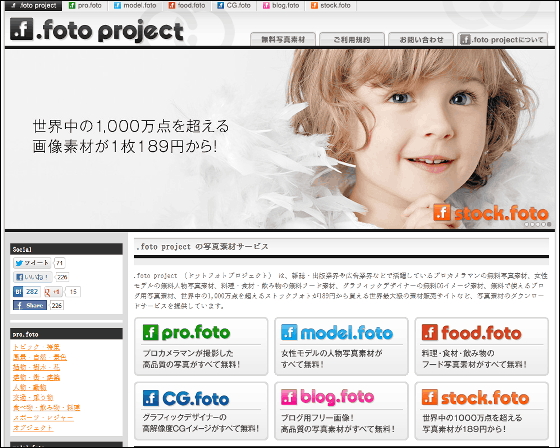Open the model.foto service card
Screen dimensions: 560x448
coord(341,346)
